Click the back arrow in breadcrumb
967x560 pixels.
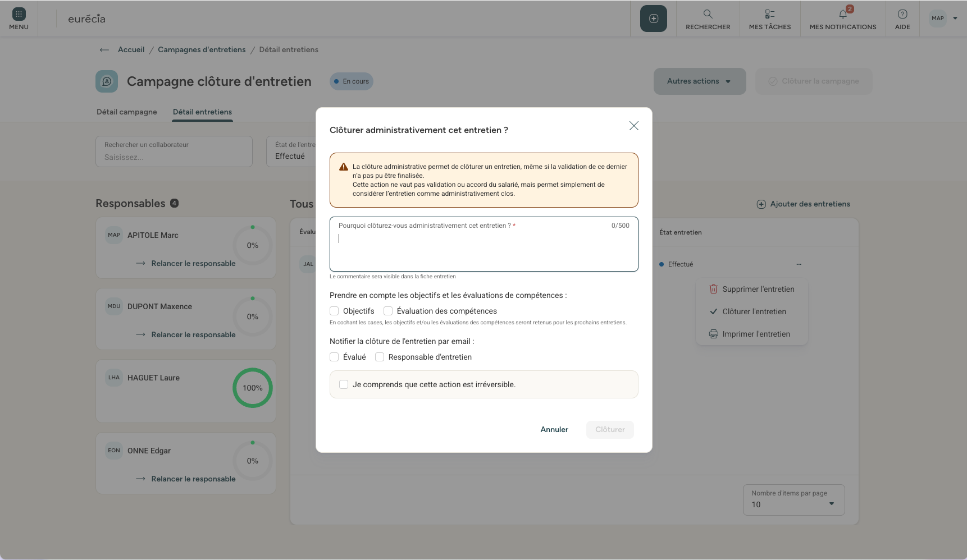coord(104,50)
